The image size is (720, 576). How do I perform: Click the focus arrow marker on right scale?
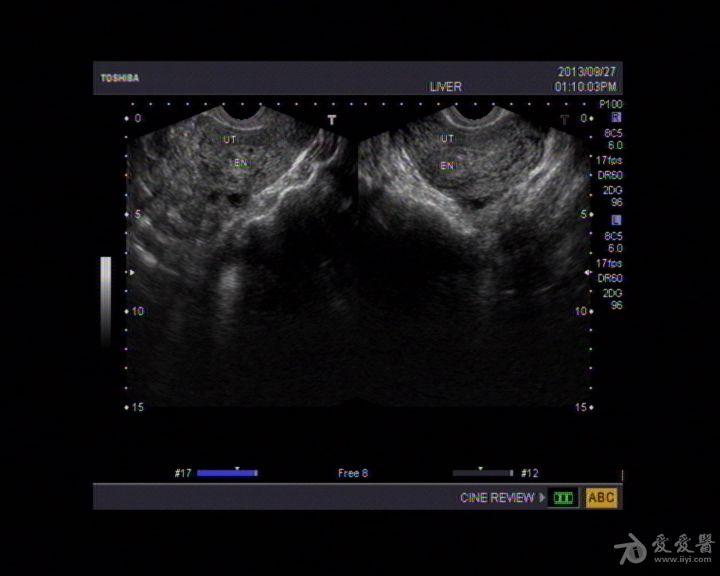(588, 272)
